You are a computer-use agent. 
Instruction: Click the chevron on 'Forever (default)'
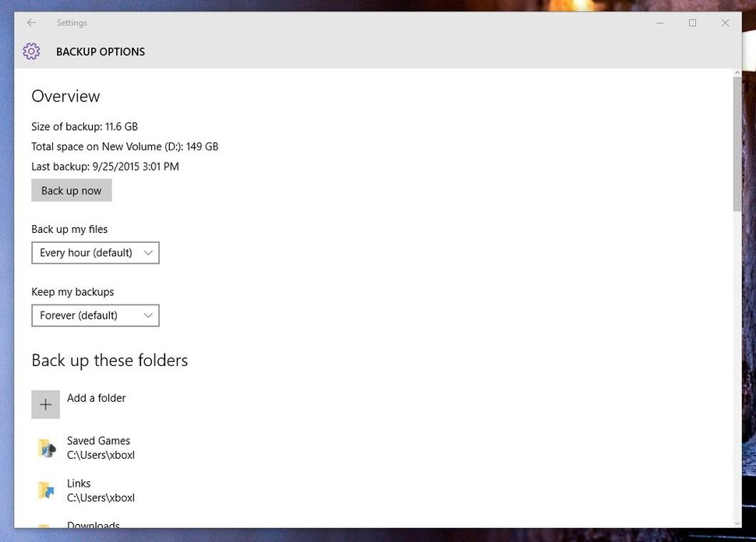click(148, 315)
